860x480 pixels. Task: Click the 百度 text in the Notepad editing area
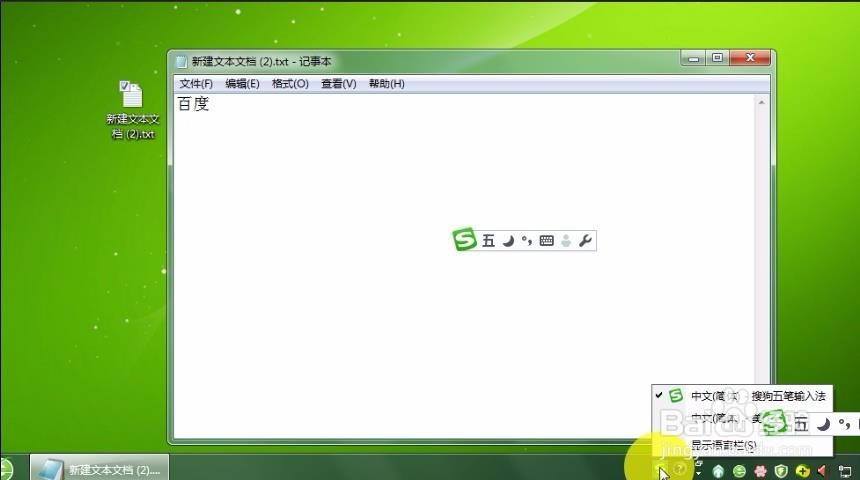(x=193, y=104)
